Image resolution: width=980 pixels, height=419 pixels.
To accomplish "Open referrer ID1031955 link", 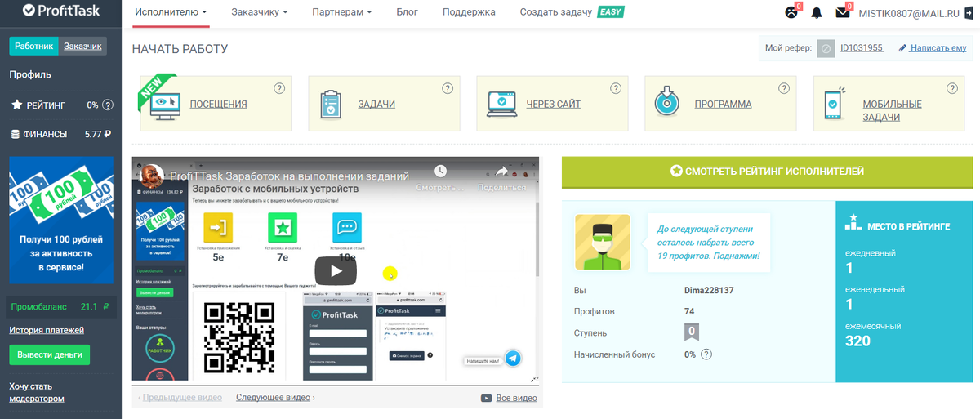I will (862, 48).
